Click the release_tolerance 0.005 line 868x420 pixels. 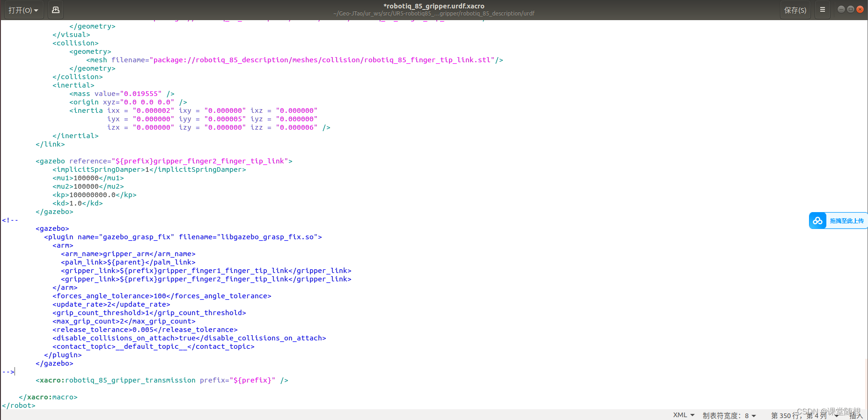coord(145,330)
